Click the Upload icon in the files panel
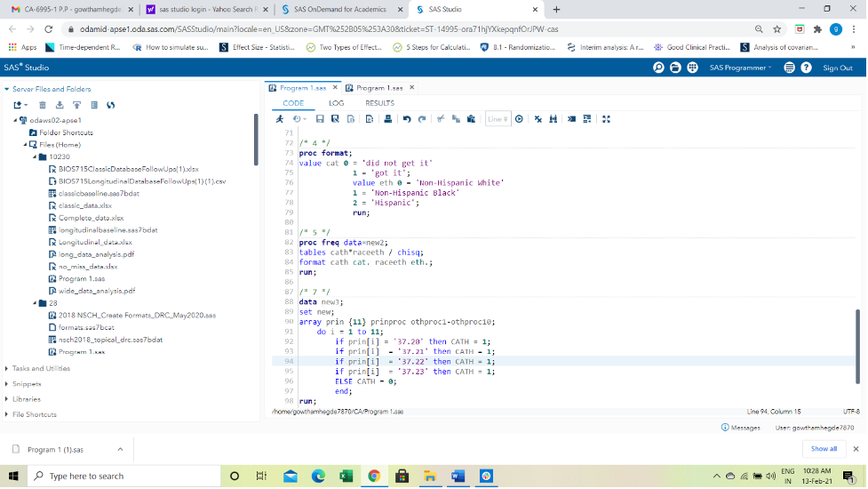868x489 pixels. [x=76, y=105]
